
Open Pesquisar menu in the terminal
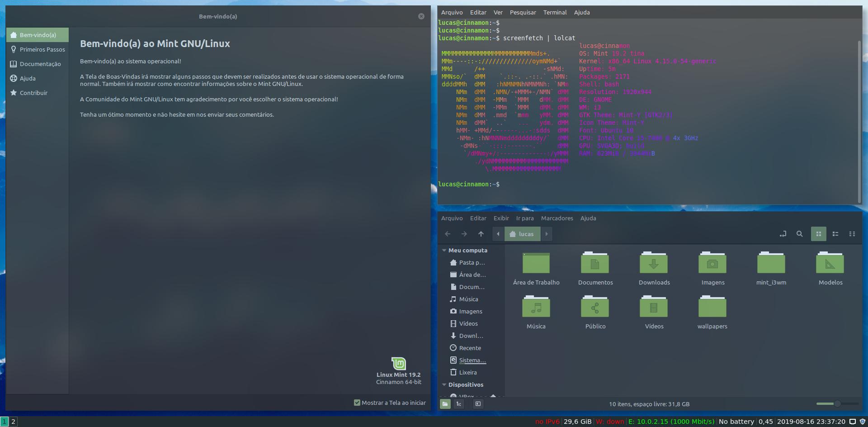point(523,12)
